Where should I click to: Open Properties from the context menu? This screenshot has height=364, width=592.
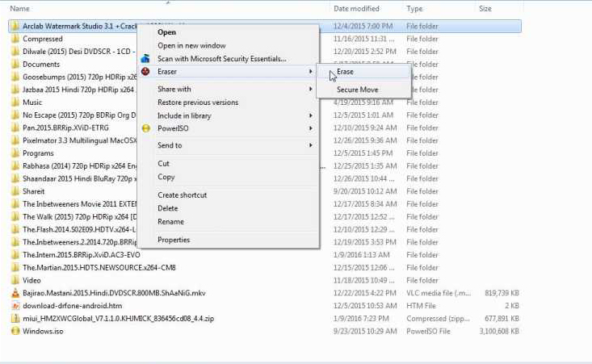coord(174,240)
